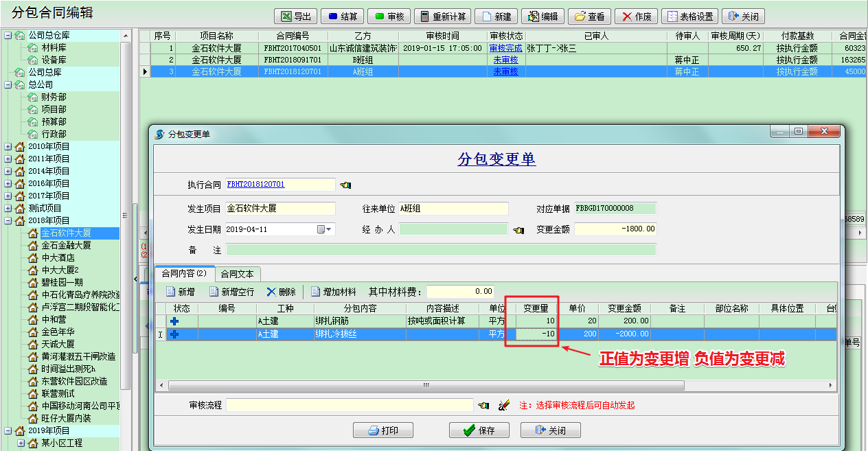
Task: Click the 导出 export toolbar button
Action: pos(296,16)
